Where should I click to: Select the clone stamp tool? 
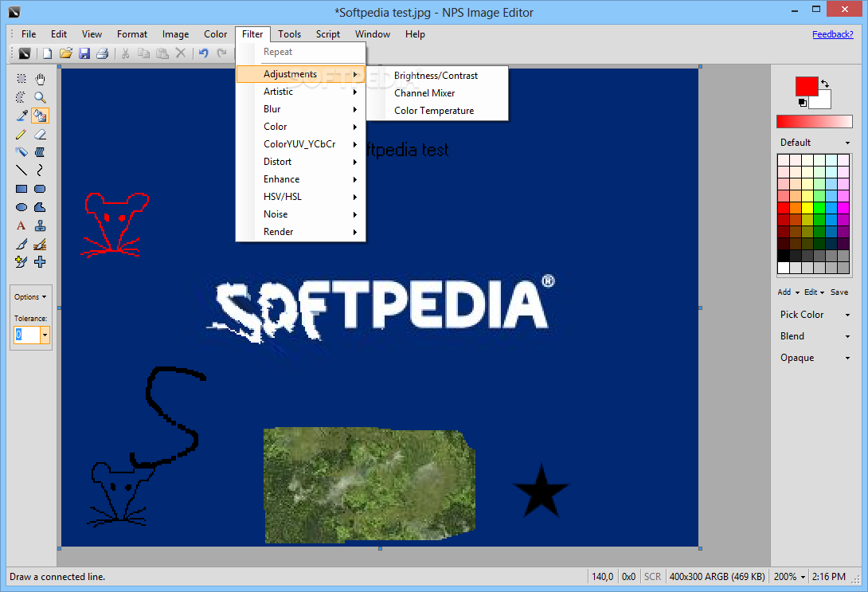tap(40, 225)
